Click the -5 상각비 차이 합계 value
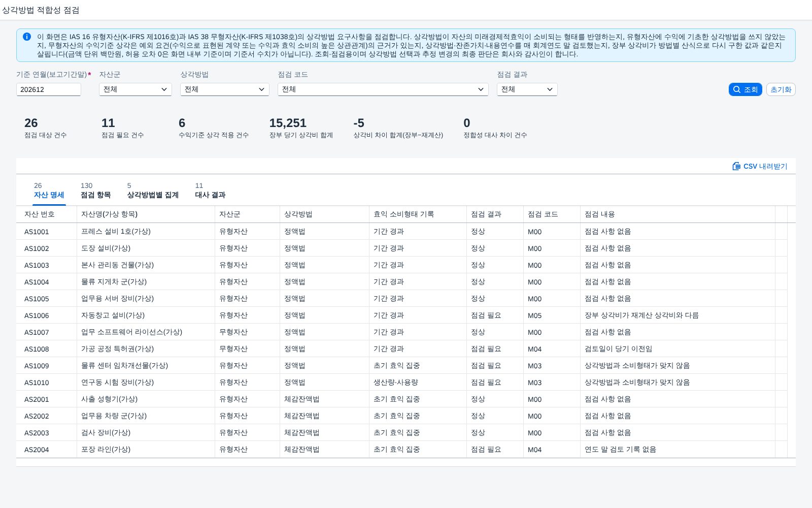This screenshot has width=812, height=508. [359, 123]
